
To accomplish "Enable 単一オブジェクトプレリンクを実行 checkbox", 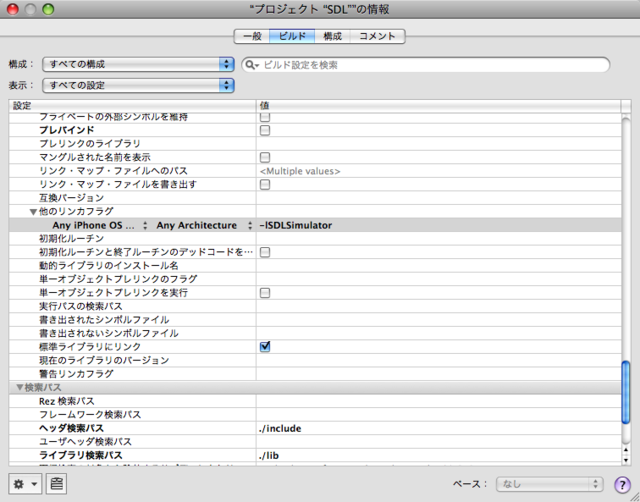I will [265, 293].
